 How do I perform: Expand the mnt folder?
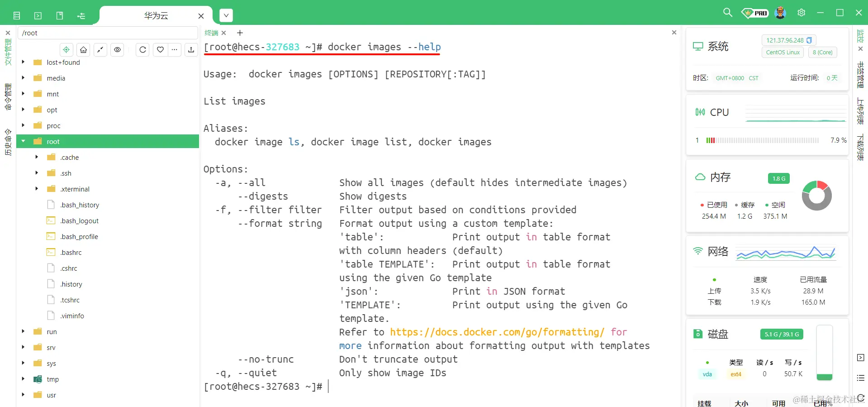(23, 94)
